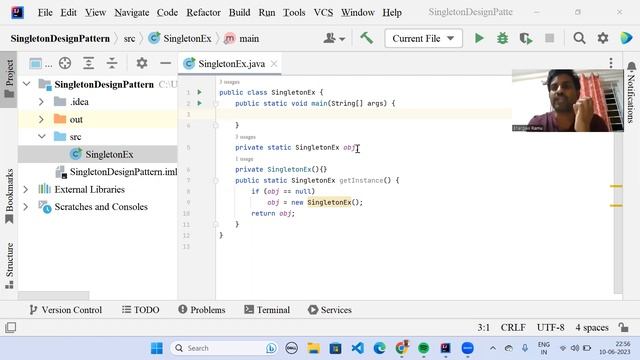
Task: Click the main method breadcrumb
Action: point(242,38)
